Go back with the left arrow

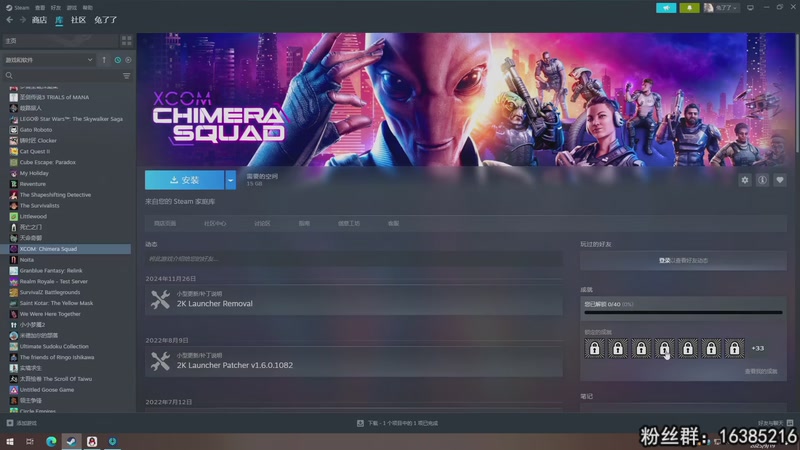pyautogui.click(x=10, y=20)
